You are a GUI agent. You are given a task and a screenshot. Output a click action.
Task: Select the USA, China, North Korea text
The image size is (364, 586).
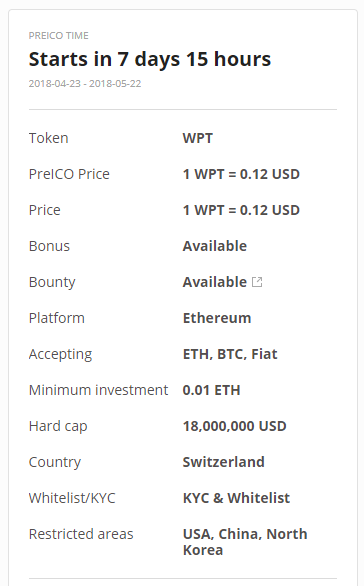pos(245,542)
